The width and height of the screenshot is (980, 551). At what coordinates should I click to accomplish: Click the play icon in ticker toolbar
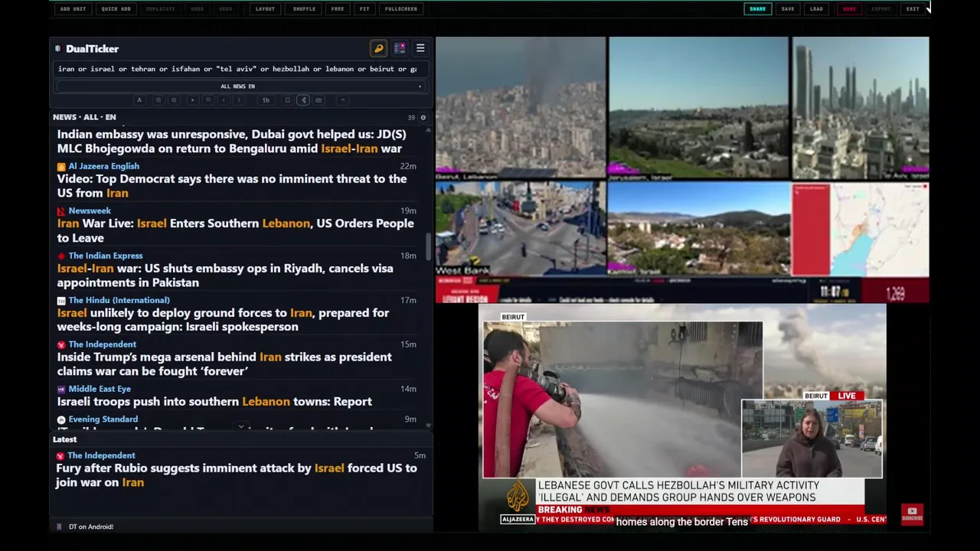[x=192, y=100]
